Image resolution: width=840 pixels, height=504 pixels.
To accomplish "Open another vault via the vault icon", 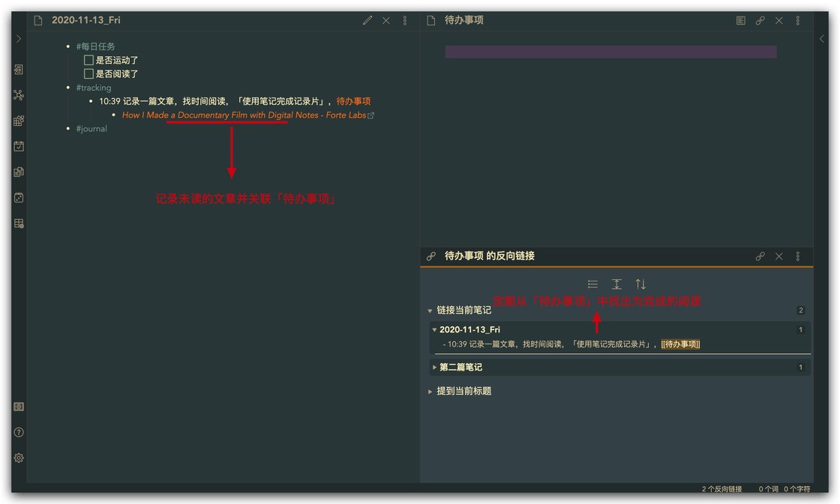I will 19,406.
